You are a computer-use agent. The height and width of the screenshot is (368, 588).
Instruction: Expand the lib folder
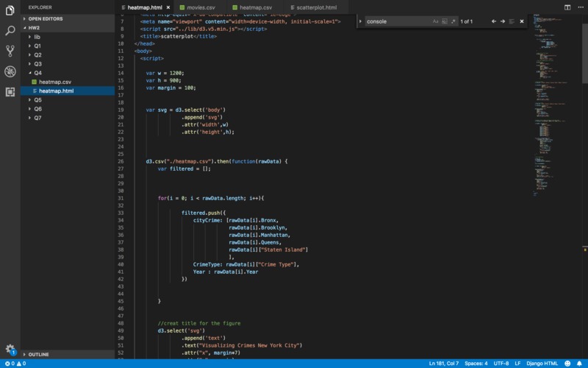click(x=68, y=37)
